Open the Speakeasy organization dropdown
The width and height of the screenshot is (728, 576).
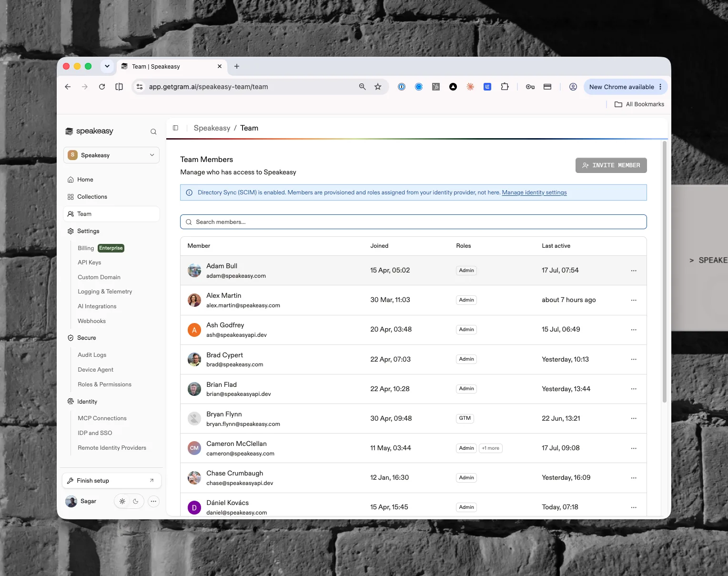[x=111, y=155]
